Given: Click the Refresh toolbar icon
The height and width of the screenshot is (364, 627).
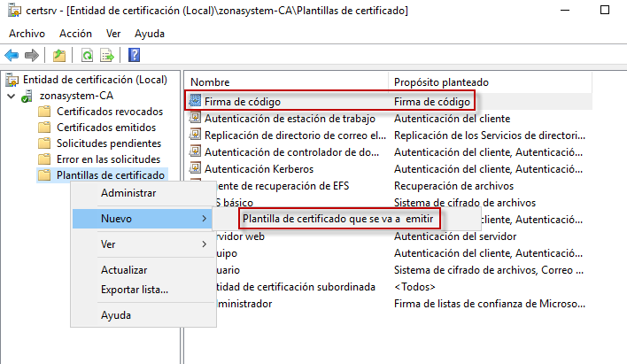Looking at the screenshot, I should tap(87, 55).
